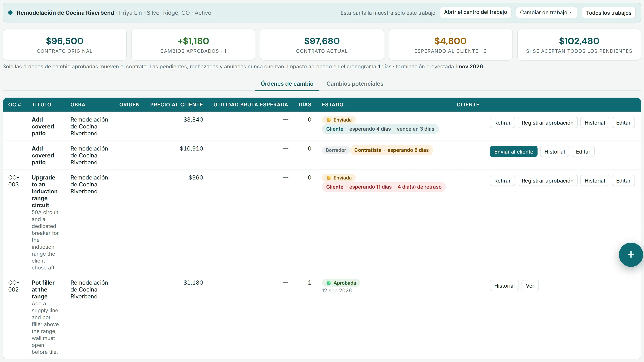The height and width of the screenshot is (362, 644).
Task: Click 'Pot filler at the range' title
Action: point(43,290)
